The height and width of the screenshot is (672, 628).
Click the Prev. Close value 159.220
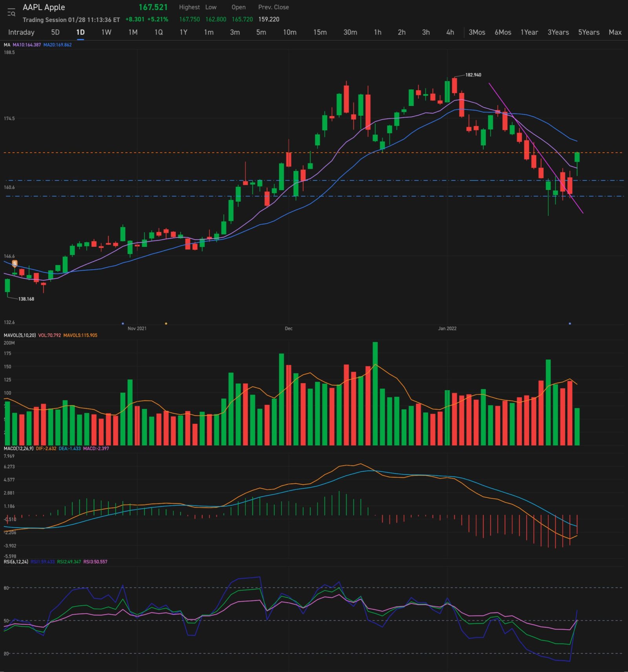(x=269, y=19)
